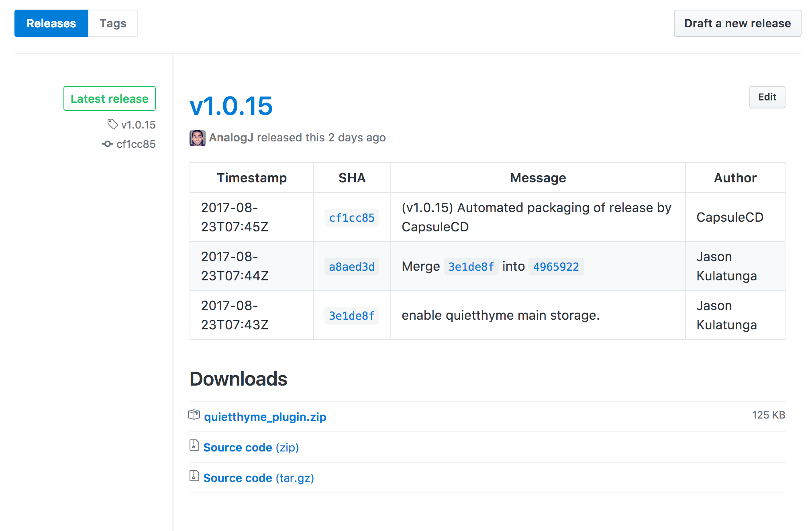The height and width of the screenshot is (531, 812).
Task: Select the Releases tab
Action: coord(51,23)
